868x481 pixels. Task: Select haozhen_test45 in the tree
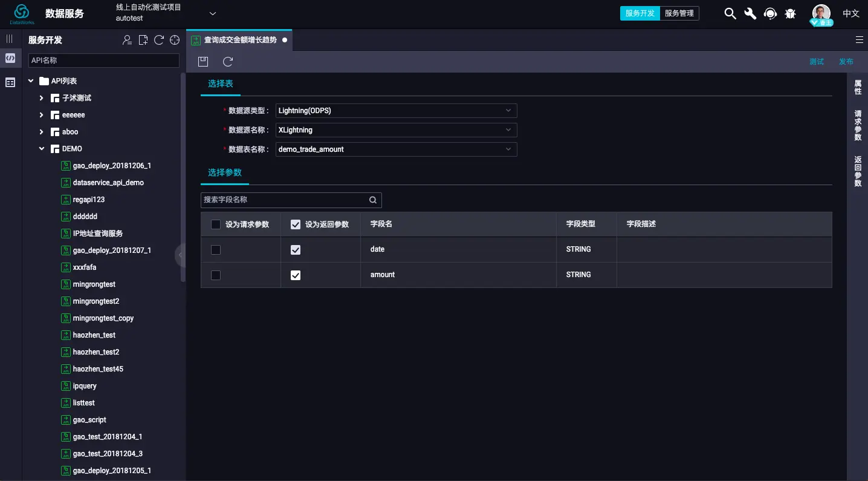pyautogui.click(x=98, y=369)
